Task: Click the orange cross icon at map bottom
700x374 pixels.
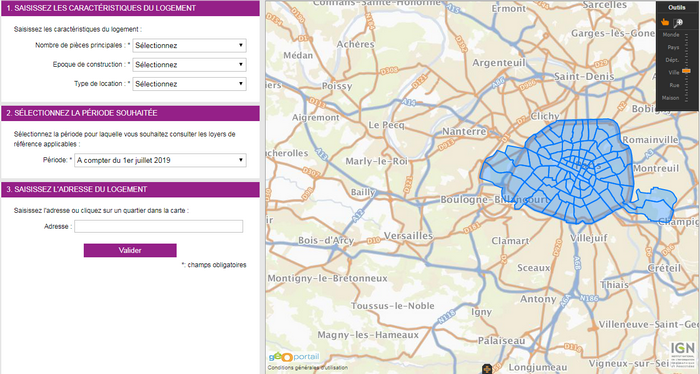Action: tap(487, 370)
